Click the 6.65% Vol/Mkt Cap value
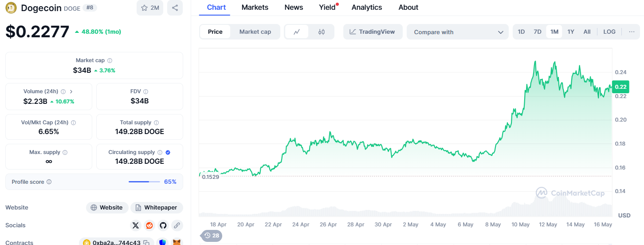644x245 pixels. [49, 131]
